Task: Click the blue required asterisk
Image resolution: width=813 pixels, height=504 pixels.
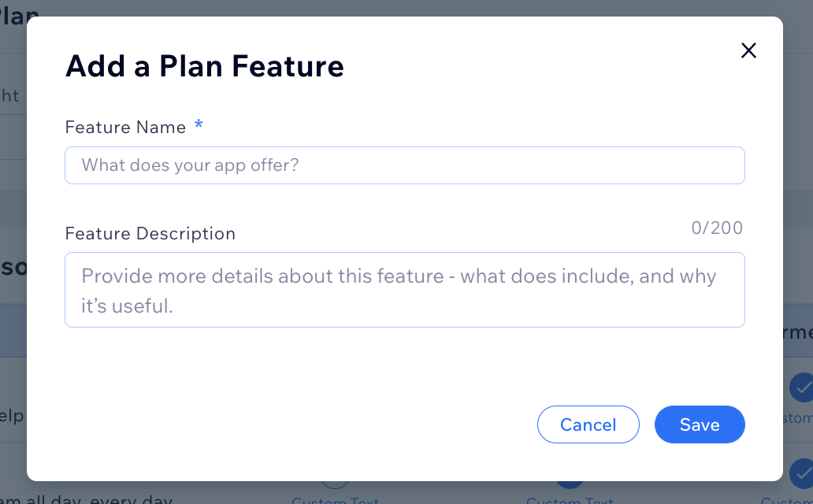Action: tap(199, 125)
